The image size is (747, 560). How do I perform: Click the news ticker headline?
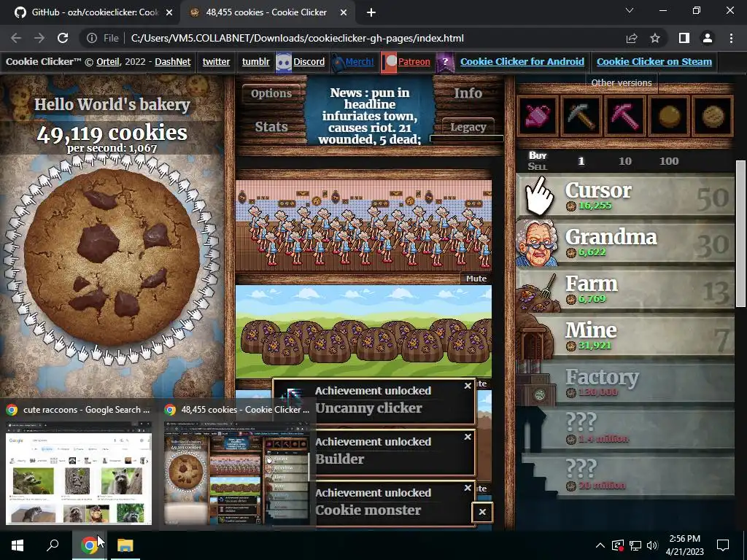370,116
